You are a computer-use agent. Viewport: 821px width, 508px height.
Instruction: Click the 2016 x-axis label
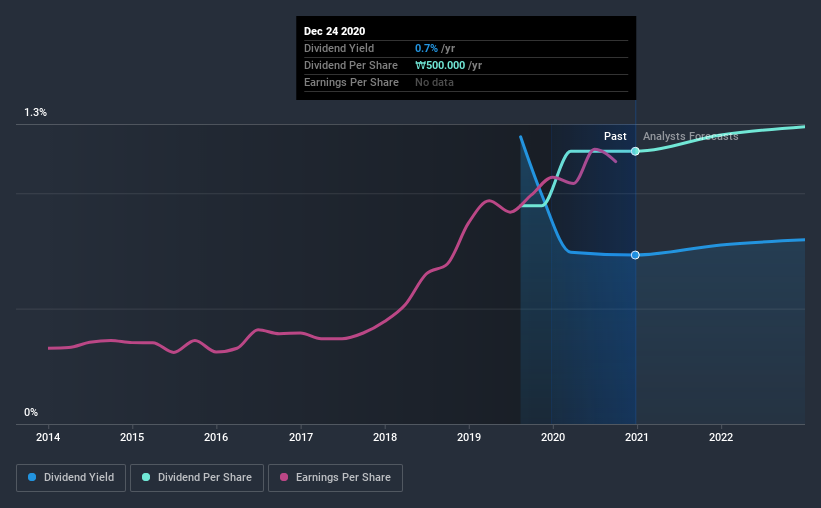tap(216, 437)
